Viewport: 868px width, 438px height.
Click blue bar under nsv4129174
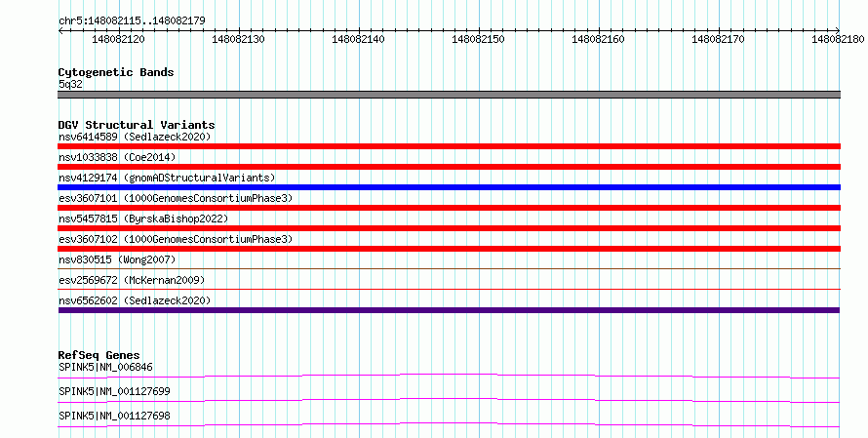click(449, 187)
